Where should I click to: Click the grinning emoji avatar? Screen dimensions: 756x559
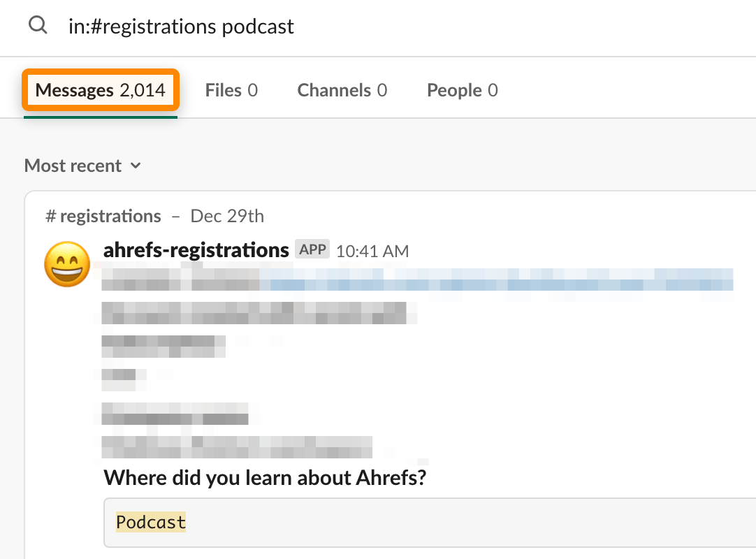tap(67, 264)
